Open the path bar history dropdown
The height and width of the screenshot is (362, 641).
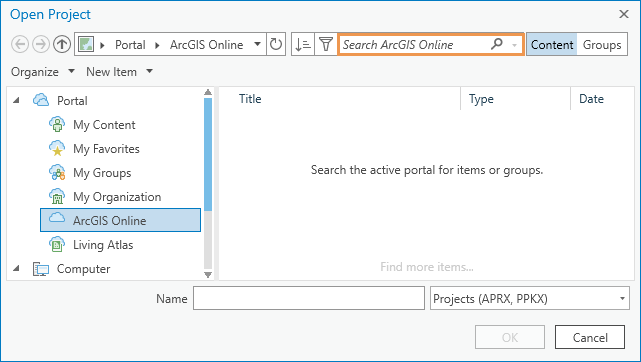[258, 44]
